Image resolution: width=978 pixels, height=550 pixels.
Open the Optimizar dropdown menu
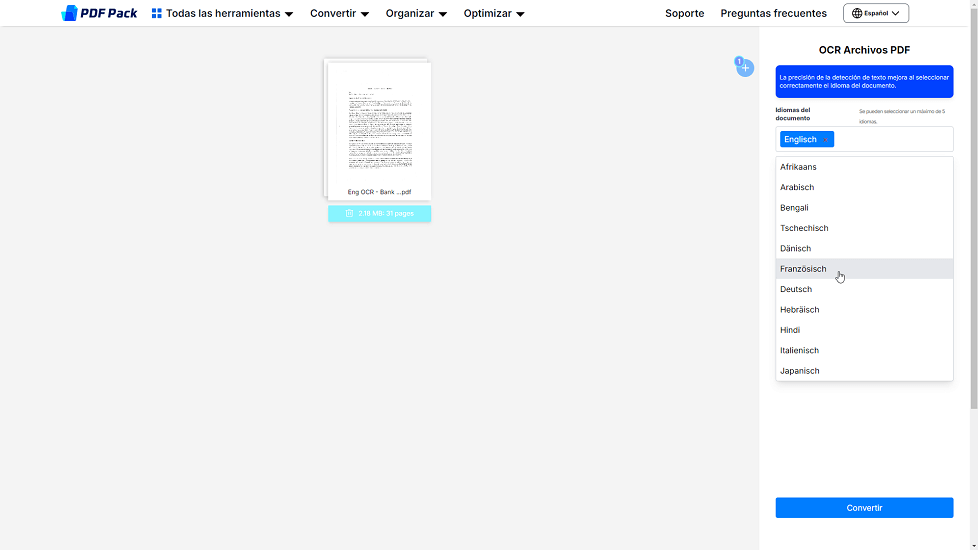tap(494, 13)
